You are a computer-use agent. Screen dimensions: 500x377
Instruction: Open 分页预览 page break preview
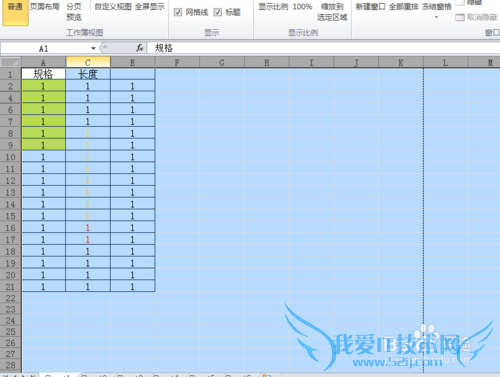pos(74,12)
